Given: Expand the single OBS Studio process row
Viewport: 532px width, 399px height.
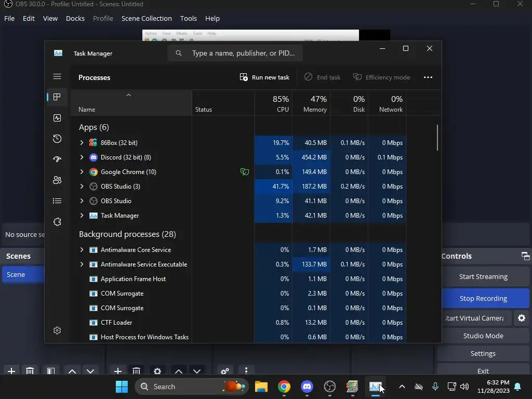Looking at the screenshot, I should click(82, 201).
